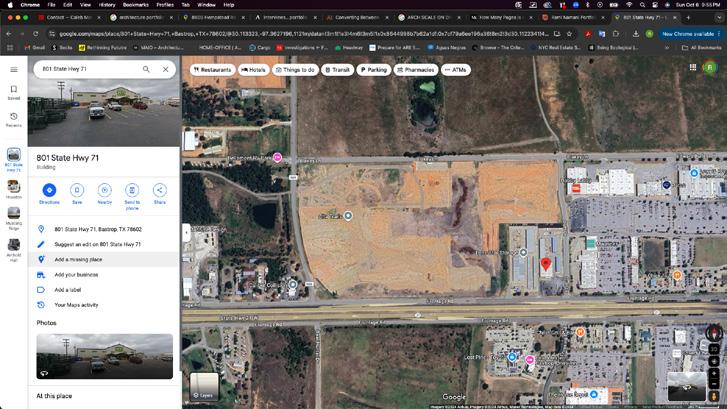The image size is (727, 409).
Task: Open the Google Maps hamburger menu
Action: click(x=14, y=70)
